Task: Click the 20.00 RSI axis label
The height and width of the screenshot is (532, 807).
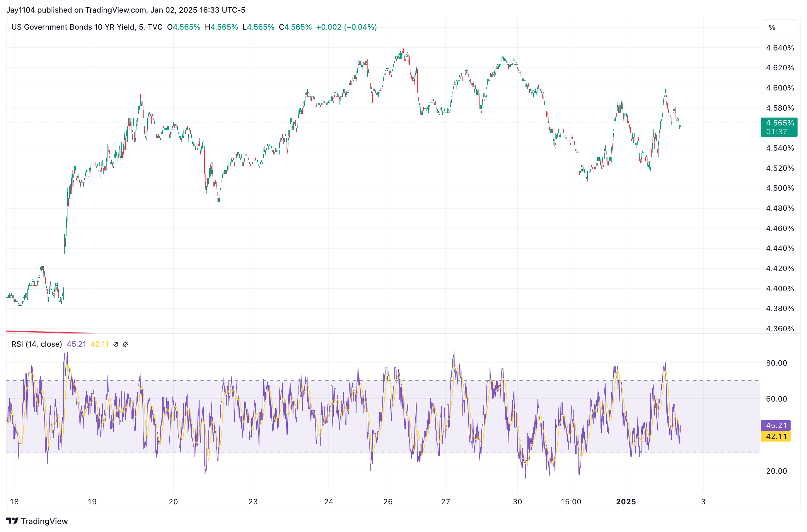Action: (x=776, y=471)
